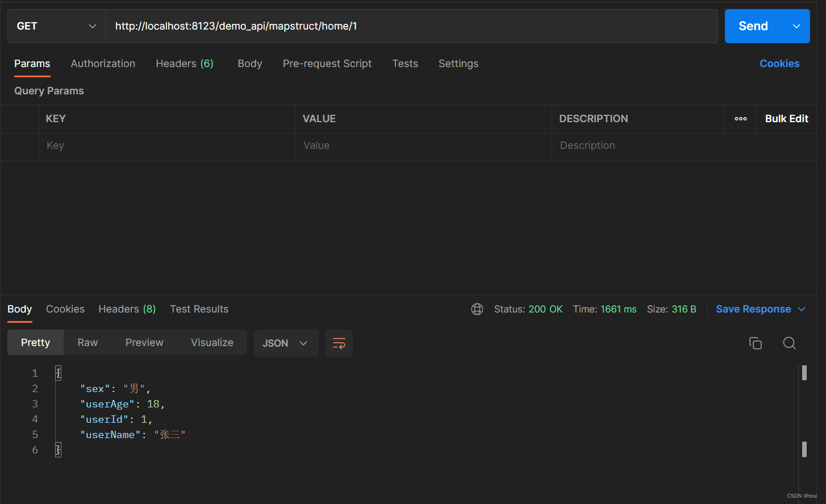Switch to the request Body tab
Screen dimensions: 826x504
click(250, 64)
